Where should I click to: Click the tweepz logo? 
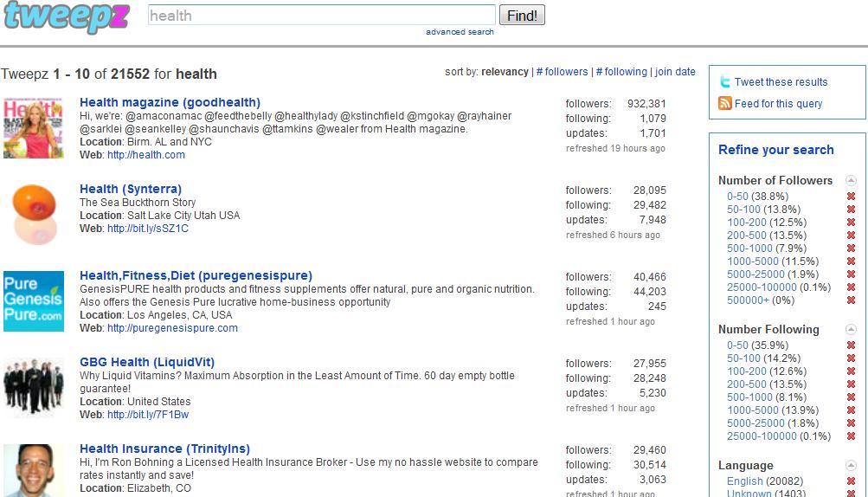67,16
